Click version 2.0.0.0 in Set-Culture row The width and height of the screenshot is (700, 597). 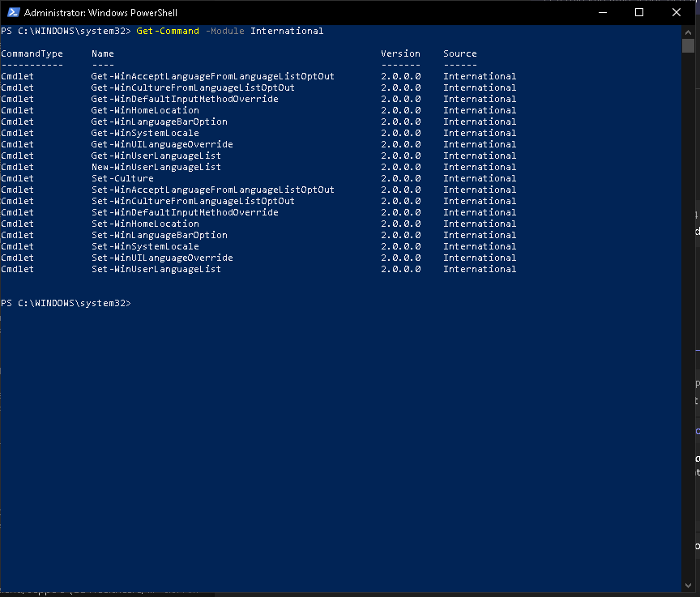tap(400, 178)
